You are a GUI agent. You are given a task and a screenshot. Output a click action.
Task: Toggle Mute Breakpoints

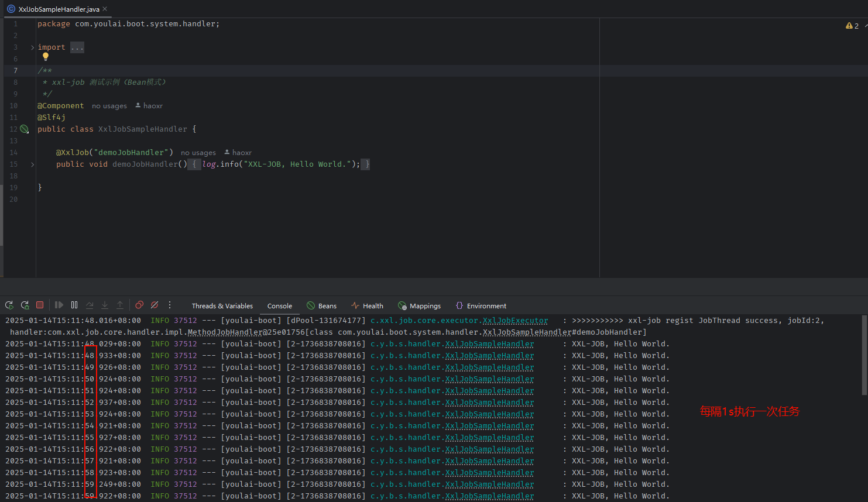click(x=155, y=305)
